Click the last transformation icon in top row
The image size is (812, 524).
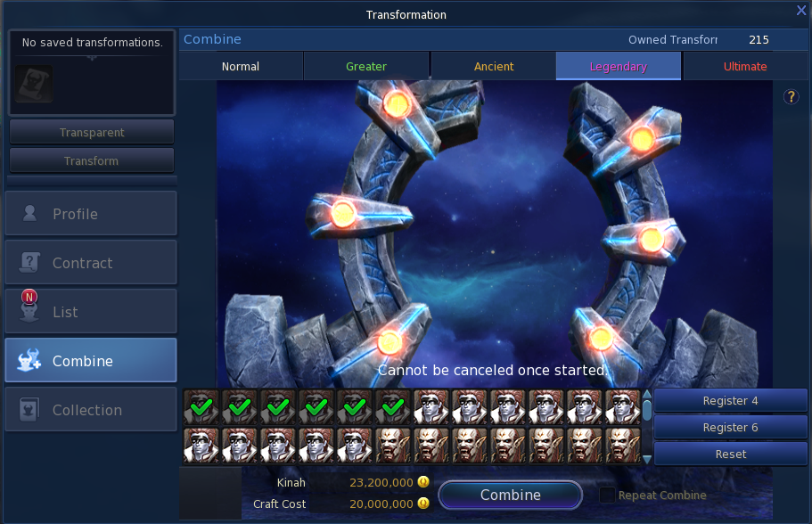[x=623, y=407]
